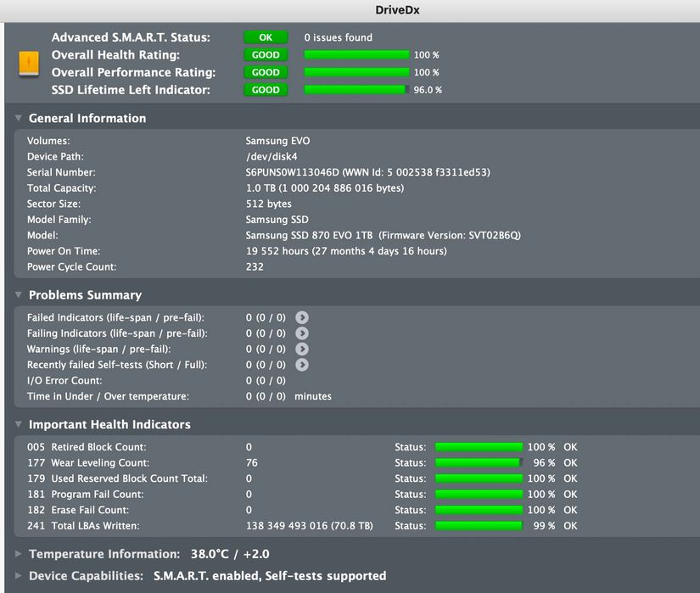Click the Wear Leveling Count status bar

pos(479,462)
